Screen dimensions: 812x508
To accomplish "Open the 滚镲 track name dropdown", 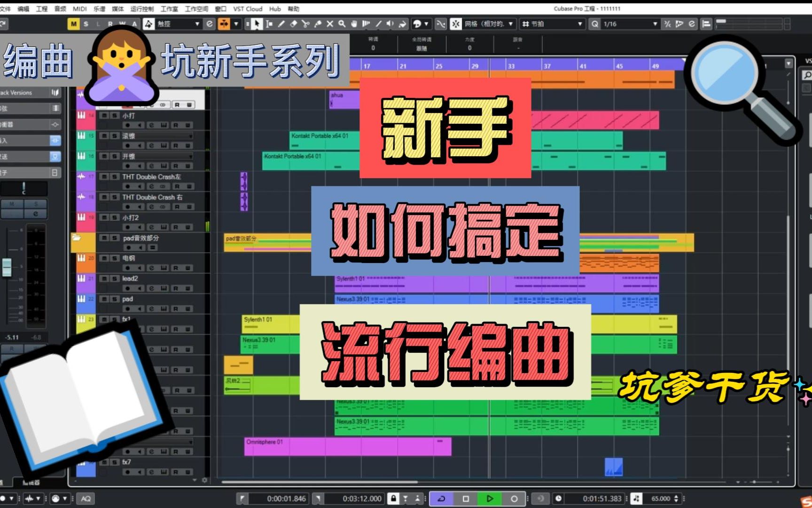I will [x=191, y=136].
